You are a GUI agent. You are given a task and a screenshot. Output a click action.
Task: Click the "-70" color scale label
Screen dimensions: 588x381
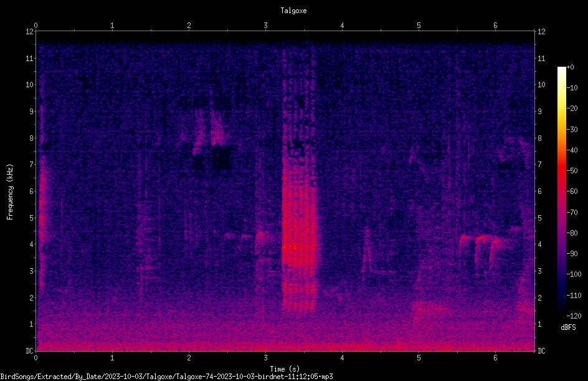572,213
